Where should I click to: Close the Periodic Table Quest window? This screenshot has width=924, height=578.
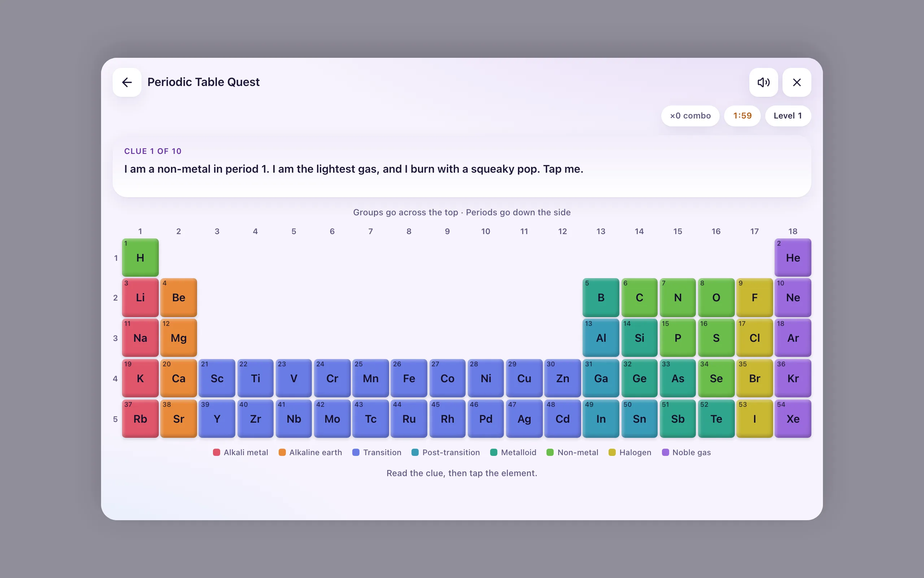(x=797, y=82)
